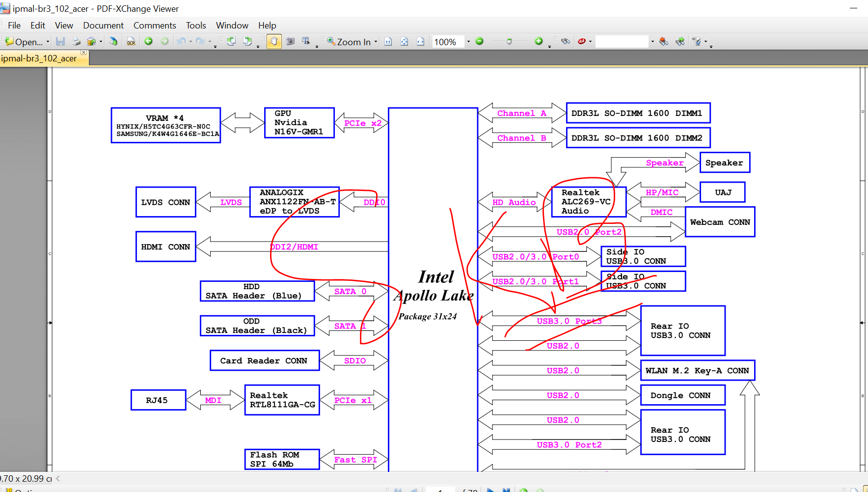
Task: Zoom out with the green minus button
Action: (x=480, y=42)
